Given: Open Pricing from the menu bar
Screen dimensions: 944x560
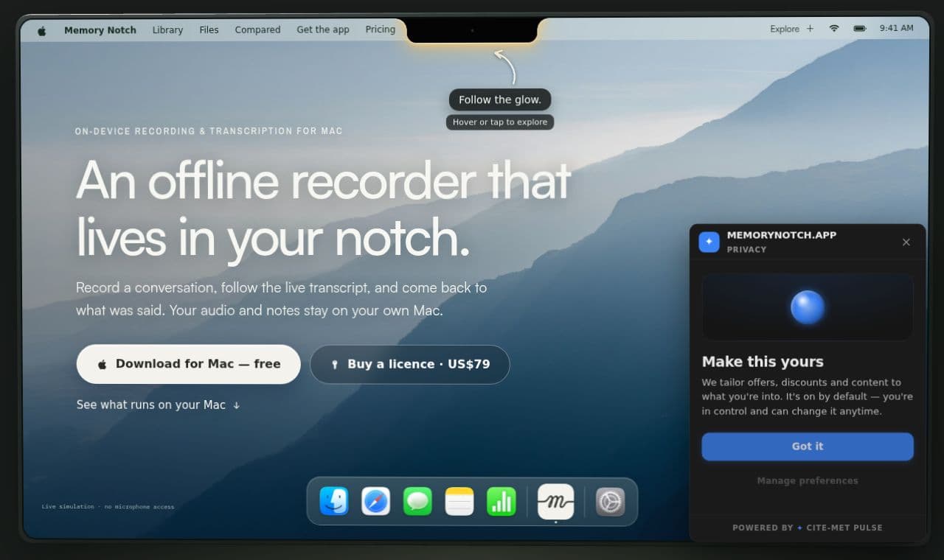Looking at the screenshot, I should pos(381,30).
